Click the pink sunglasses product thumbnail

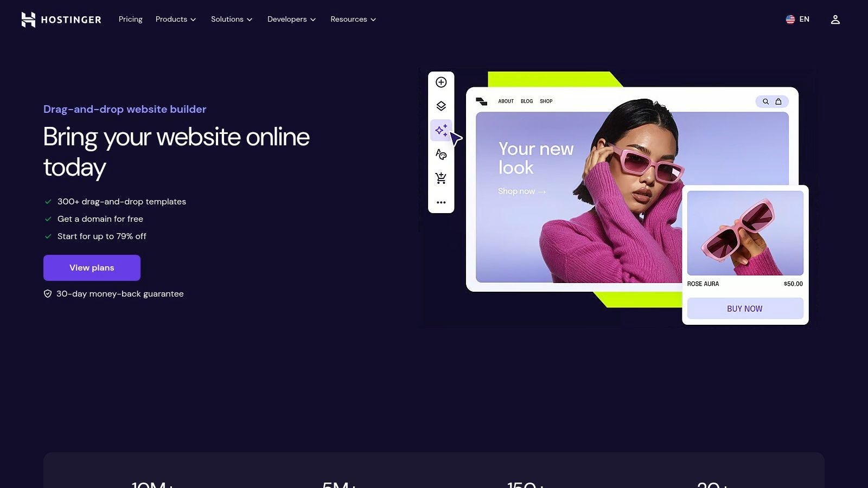pos(745,233)
